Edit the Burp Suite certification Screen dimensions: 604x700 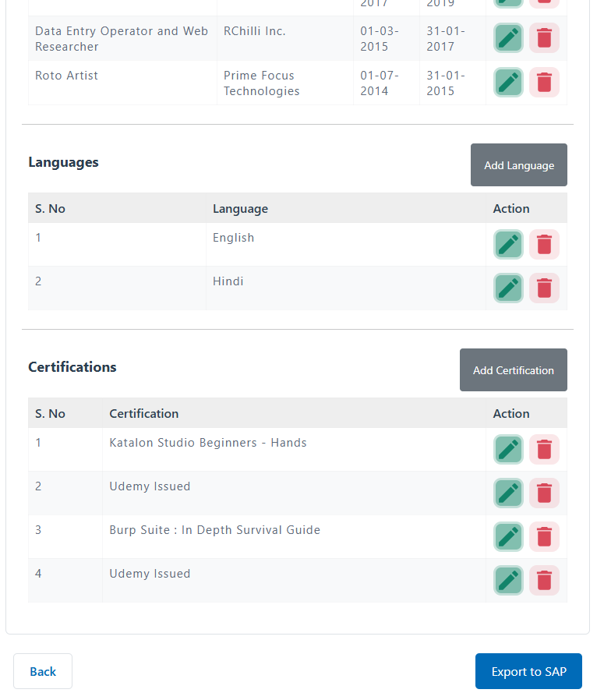pyautogui.click(x=508, y=537)
